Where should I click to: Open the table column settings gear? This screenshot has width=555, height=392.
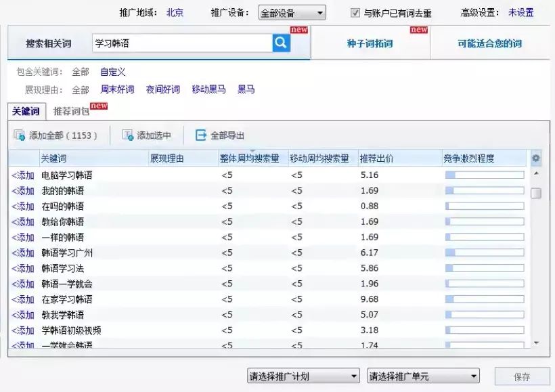[535, 158]
